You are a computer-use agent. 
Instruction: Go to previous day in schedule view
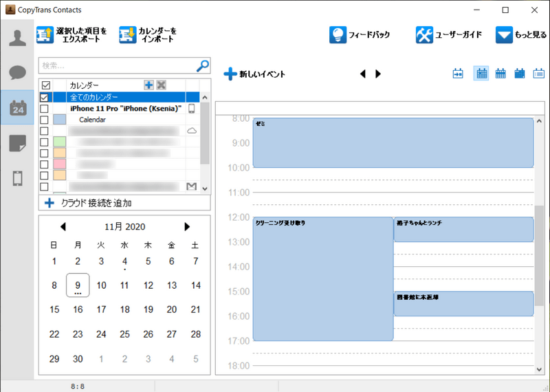[x=363, y=74]
